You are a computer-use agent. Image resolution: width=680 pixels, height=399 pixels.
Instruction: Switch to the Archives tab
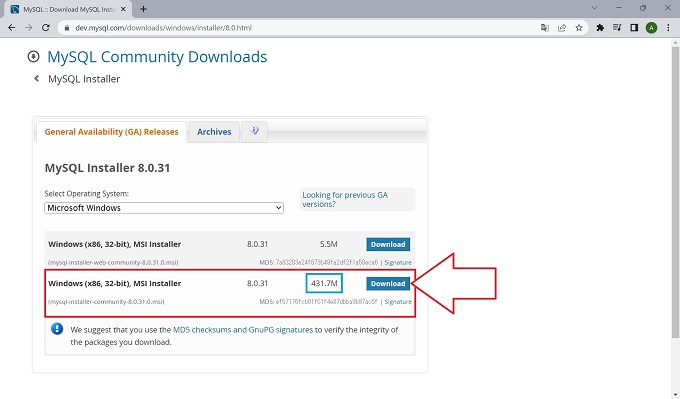tap(214, 132)
